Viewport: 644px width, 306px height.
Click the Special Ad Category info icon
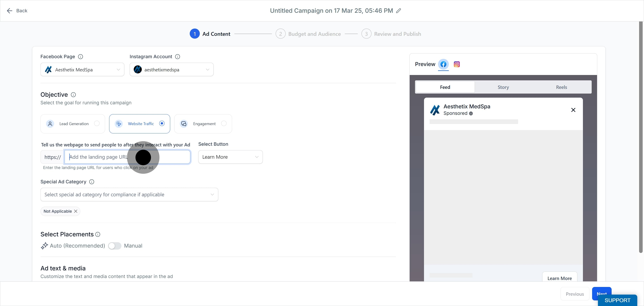point(92,182)
